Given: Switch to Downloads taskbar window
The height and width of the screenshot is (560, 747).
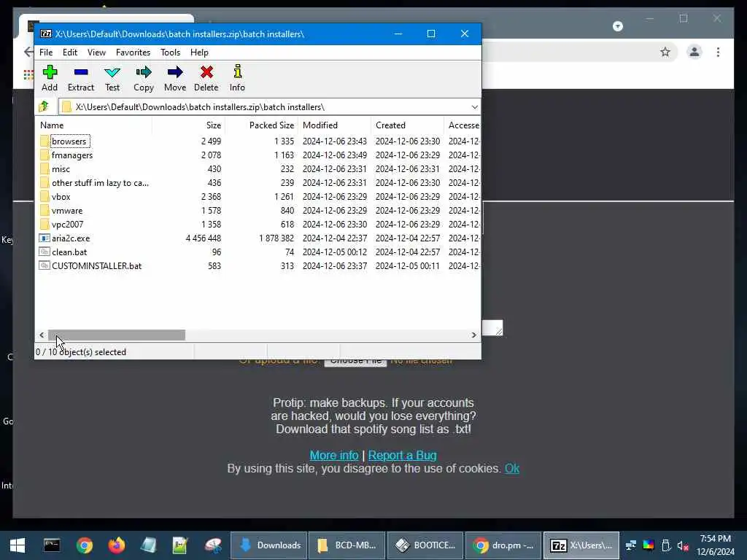Looking at the screenshot, I should click(x=269, y=545).
